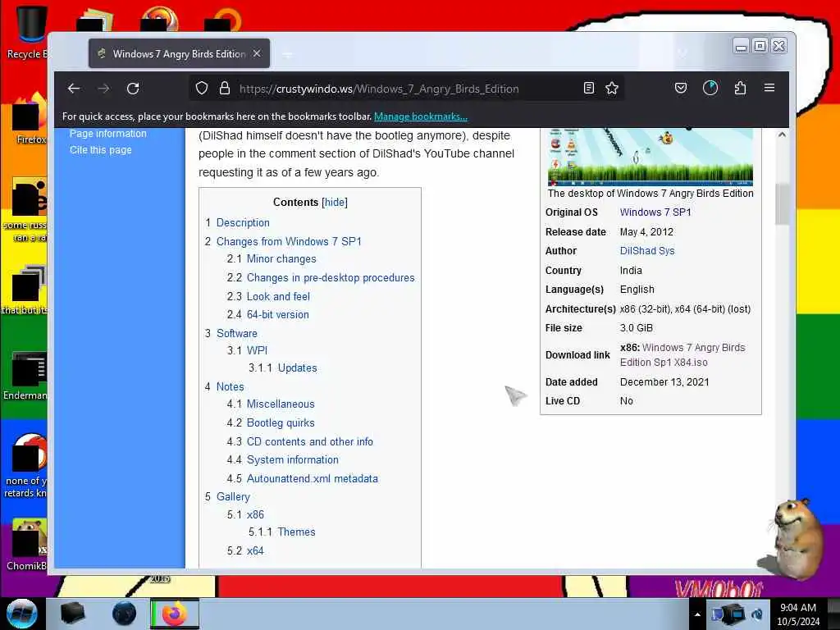This screenshot has height=630, width=840.
Task: Go to x64 gallery subsection
Action: coord(255,550)
